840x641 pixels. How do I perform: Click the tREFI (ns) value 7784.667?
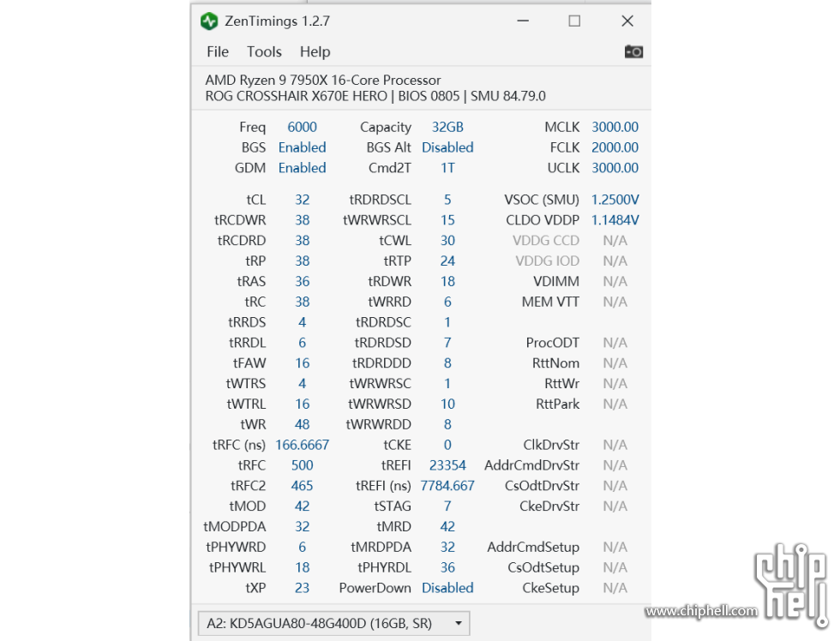[x=447, y=485]
